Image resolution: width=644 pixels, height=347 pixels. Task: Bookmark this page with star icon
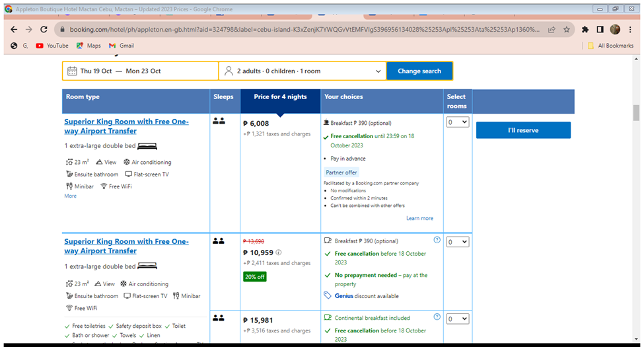click(566, 30)
